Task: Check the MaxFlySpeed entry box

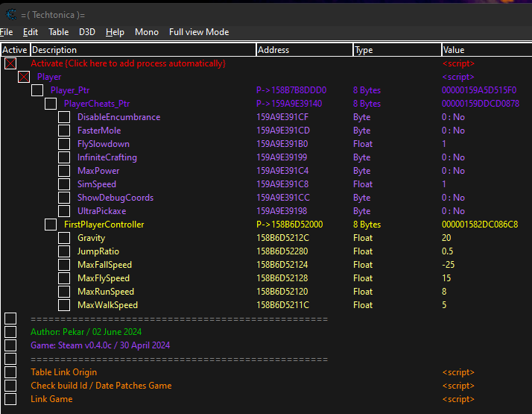Action: [64, 278]
